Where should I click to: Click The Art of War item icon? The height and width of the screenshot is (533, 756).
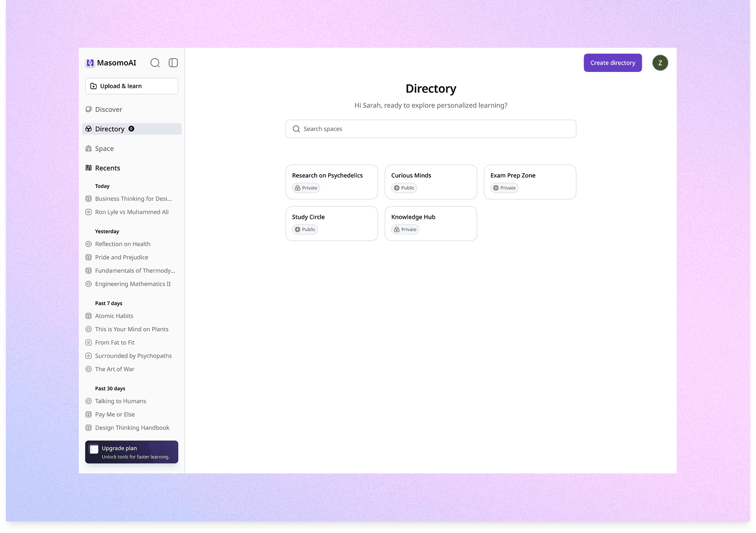click(x=89, y=369)
